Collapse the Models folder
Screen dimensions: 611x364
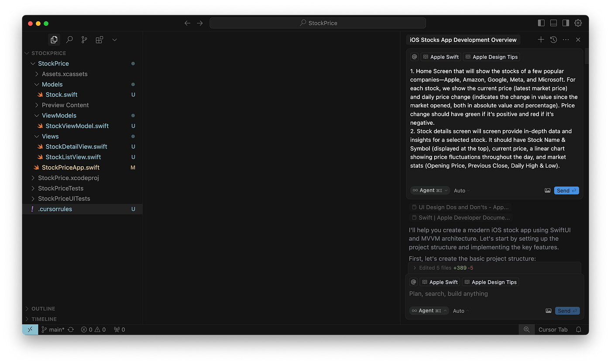coord(82,85)
